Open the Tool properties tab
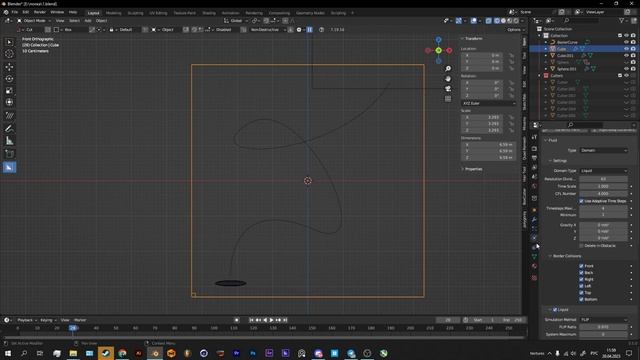640x360 pixels. pyautogui.click(x=534, y=138)
